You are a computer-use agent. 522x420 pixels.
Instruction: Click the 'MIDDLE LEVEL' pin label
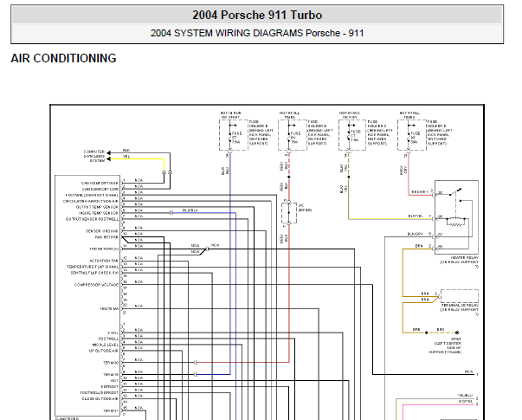106,345
